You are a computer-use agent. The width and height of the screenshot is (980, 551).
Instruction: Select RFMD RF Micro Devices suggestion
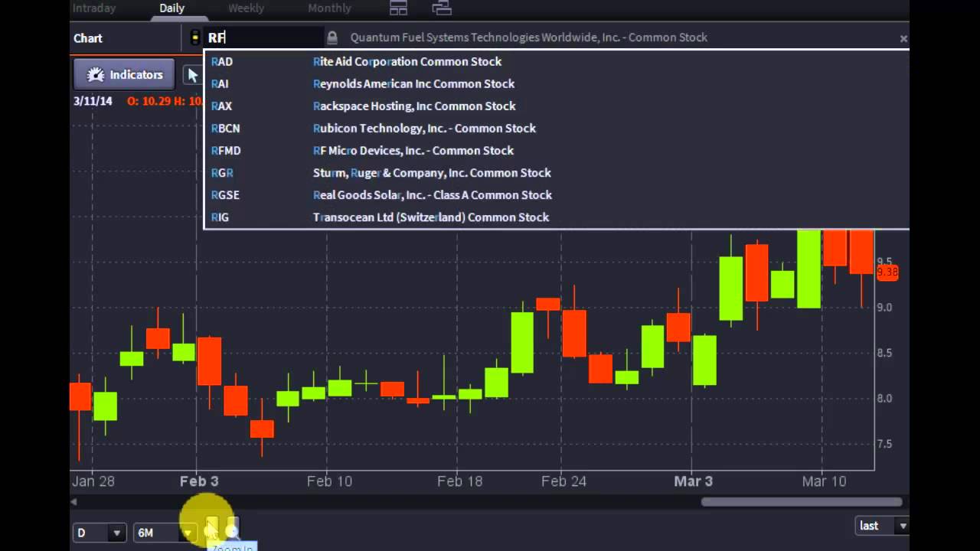coord(556,150)
